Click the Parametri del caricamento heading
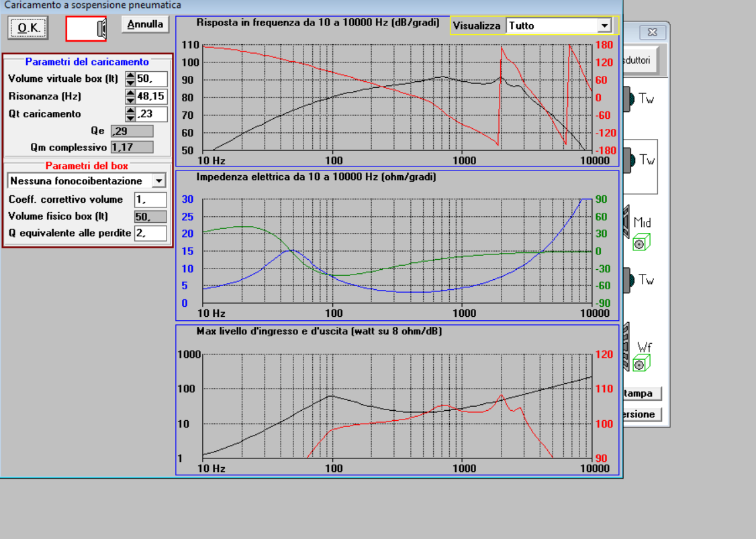 pyautogui.click(x=87, y=62)
